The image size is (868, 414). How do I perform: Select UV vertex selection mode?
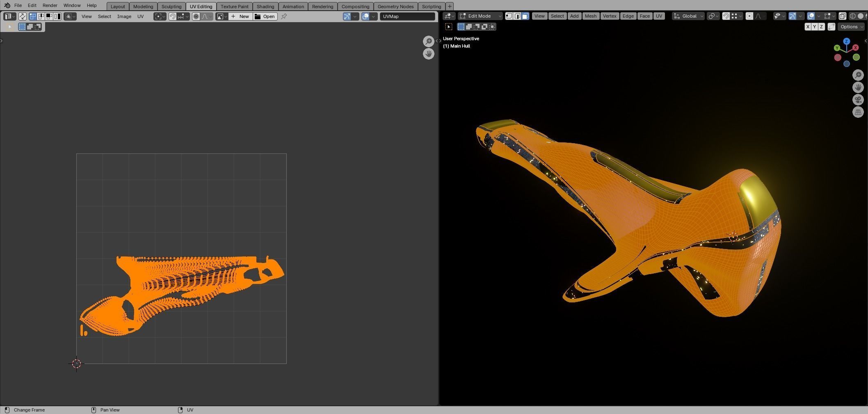coord(33,16)
